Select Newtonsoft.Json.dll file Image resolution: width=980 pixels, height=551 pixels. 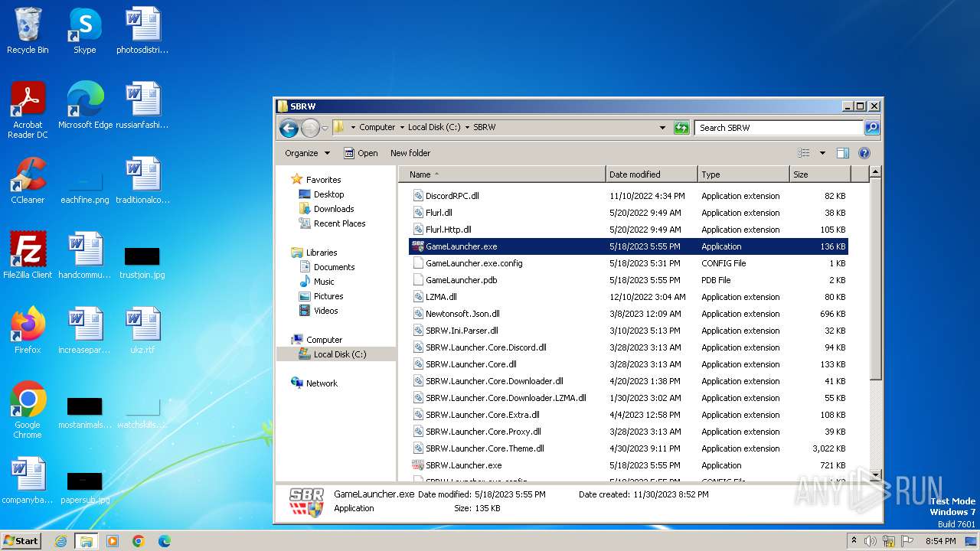tap(629, 314)
